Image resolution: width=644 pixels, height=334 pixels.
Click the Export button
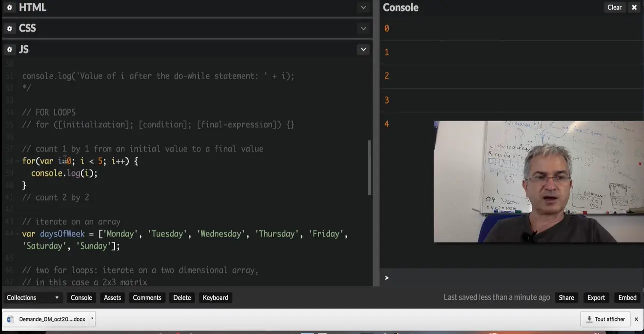coord(596,298)
